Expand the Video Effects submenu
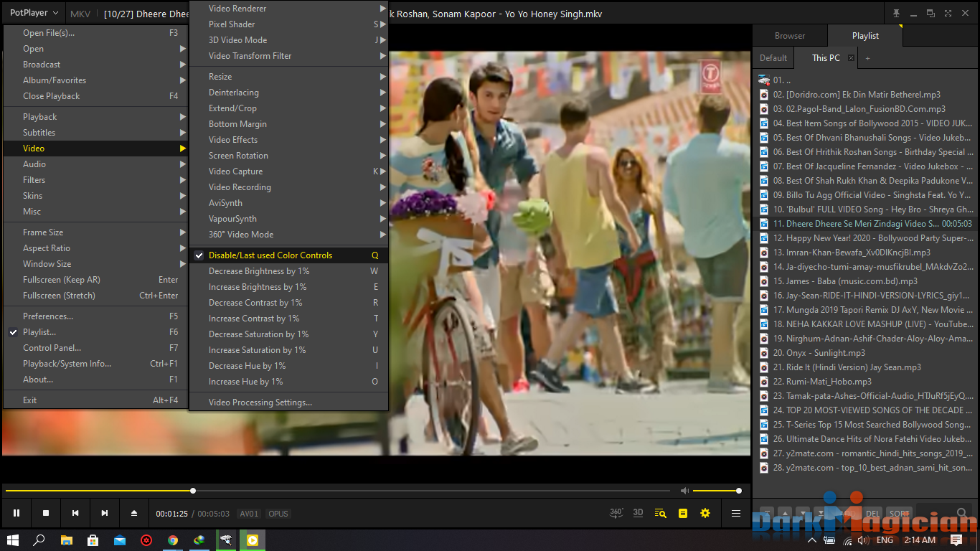This screenshot has width=980, height=551. click(288, 140)
